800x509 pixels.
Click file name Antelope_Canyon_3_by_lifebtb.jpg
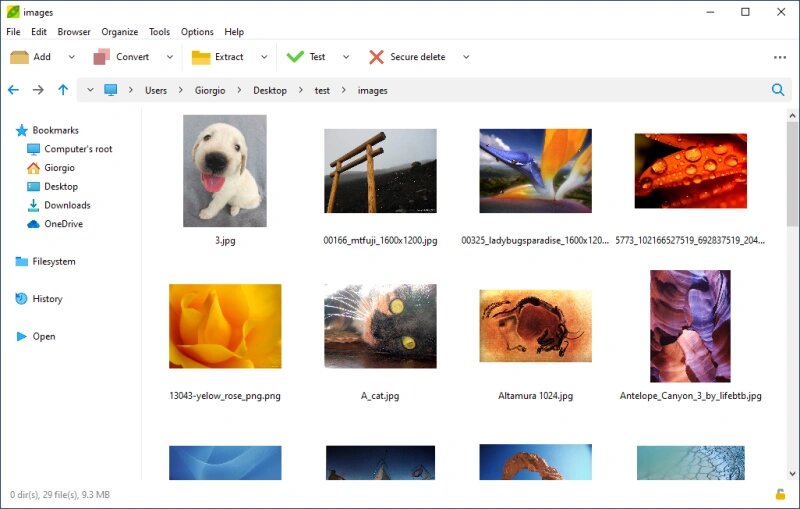[690, 396]
